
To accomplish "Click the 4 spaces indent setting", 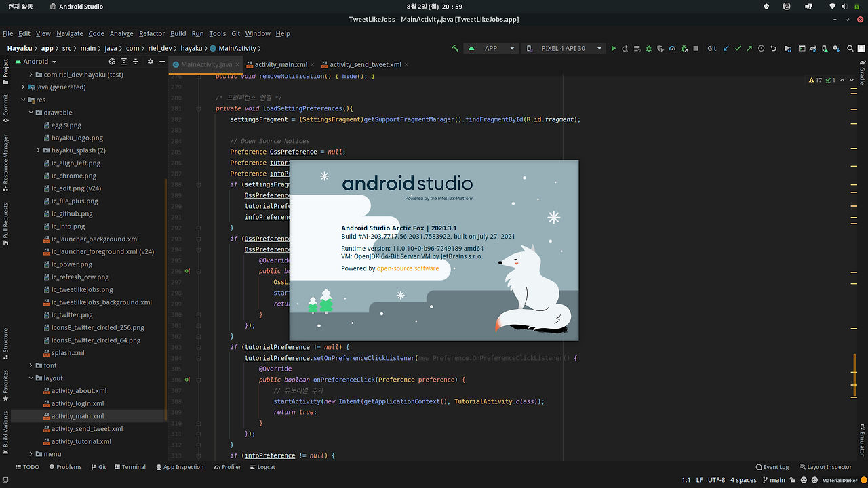I will tap(743, 480).
